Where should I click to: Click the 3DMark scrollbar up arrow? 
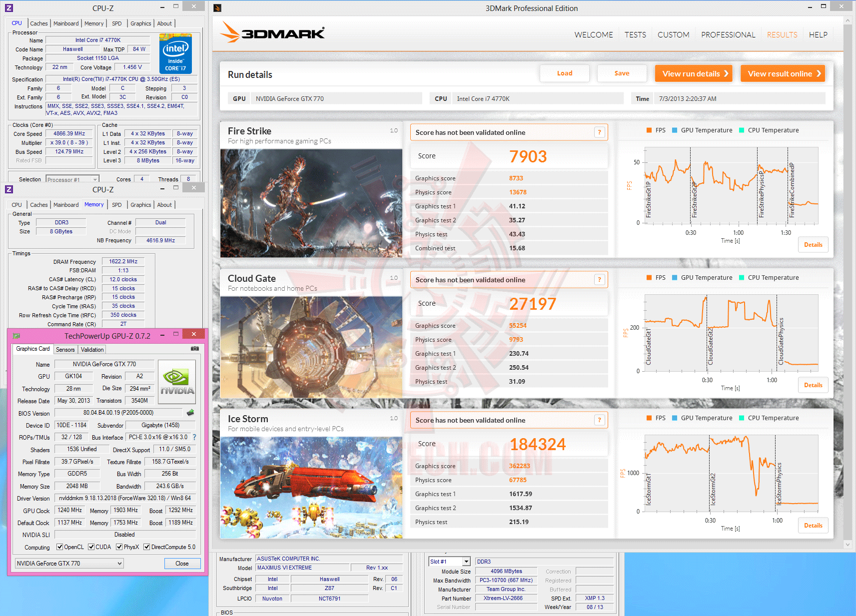tap(848, 20)
